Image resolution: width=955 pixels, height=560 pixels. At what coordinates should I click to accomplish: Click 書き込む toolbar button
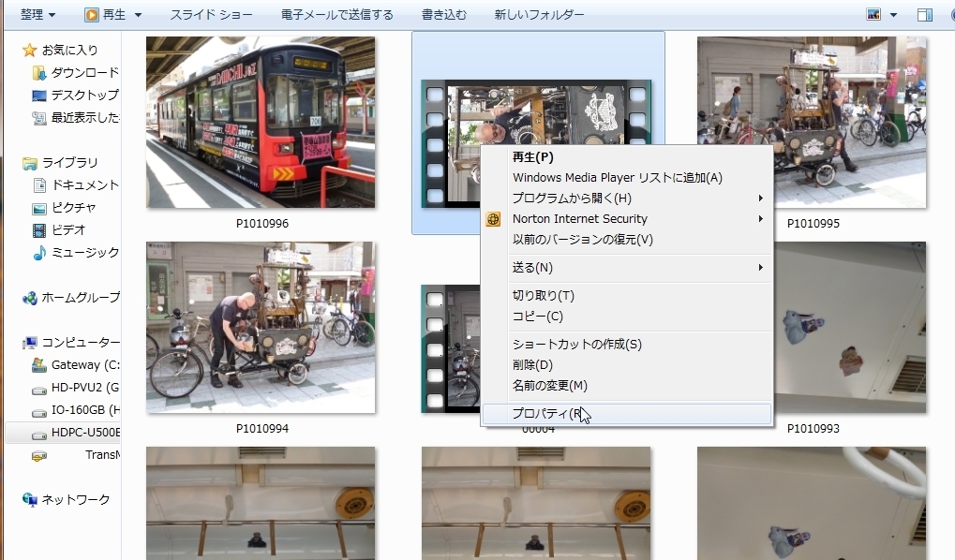444,15
